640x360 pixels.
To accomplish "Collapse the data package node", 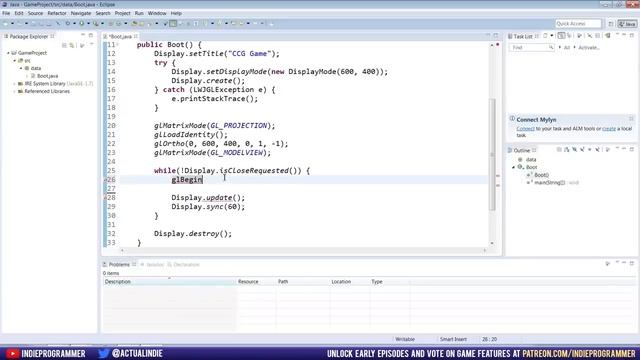I will tap(21, 68).
